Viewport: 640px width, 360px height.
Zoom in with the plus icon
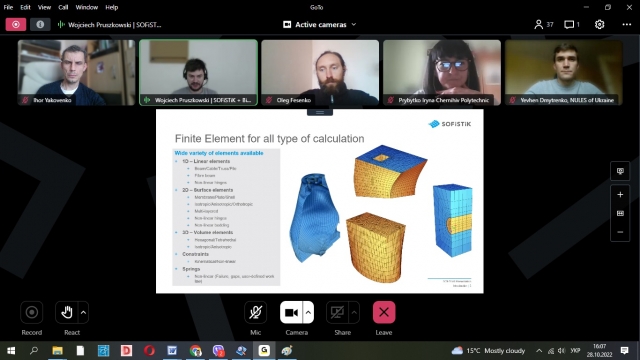point(620,195)
